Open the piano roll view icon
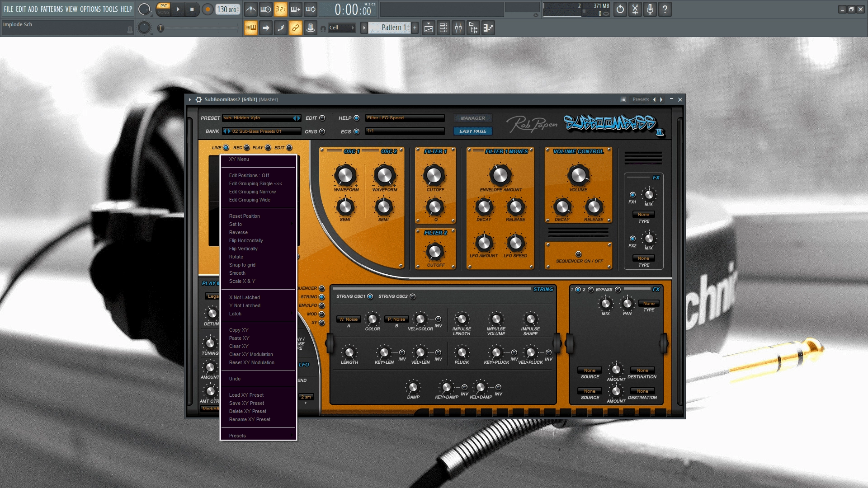Image resolution: width=868 pixels, height=488 pixels. pos(488,28)
